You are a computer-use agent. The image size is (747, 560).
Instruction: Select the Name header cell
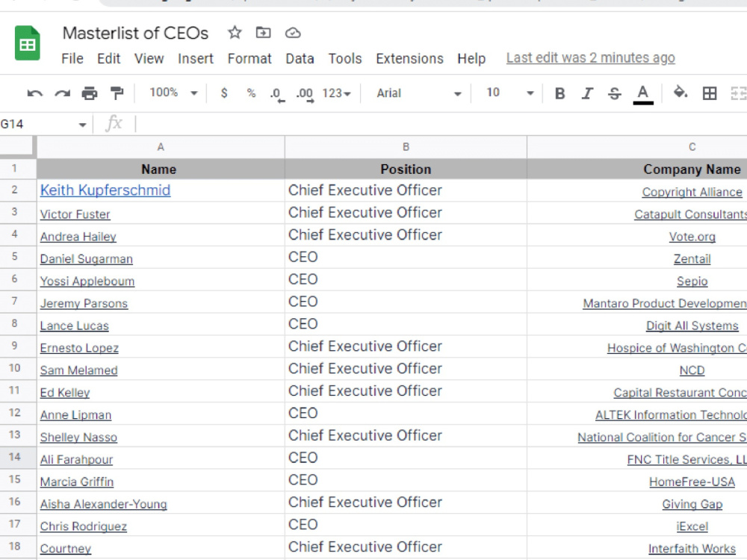point(161,169)
